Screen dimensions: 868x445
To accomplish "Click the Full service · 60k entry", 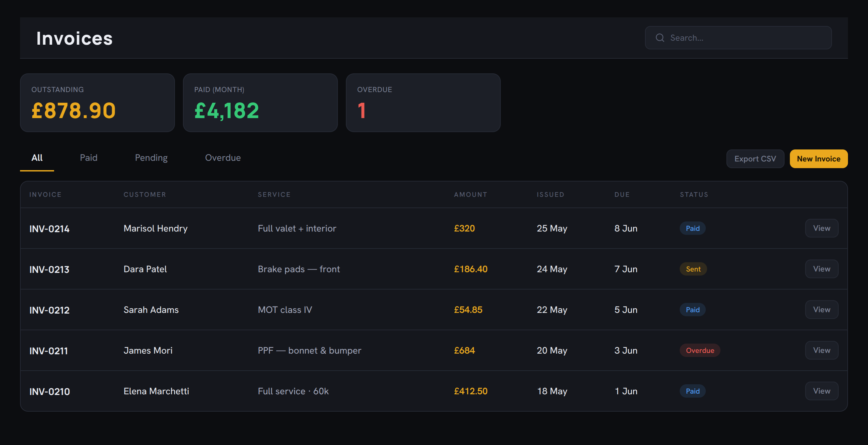I will [293, 392].
